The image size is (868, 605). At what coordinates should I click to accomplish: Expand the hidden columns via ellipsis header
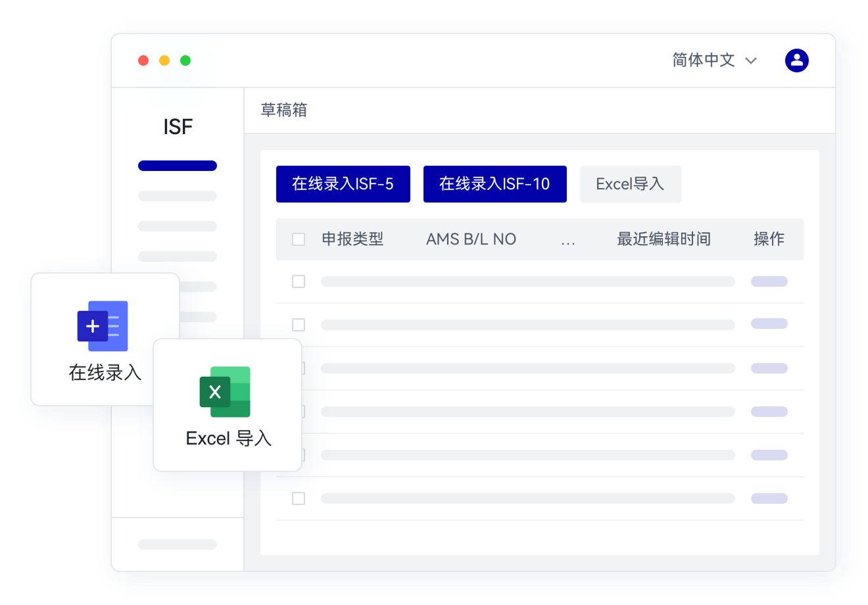(567, 239)
